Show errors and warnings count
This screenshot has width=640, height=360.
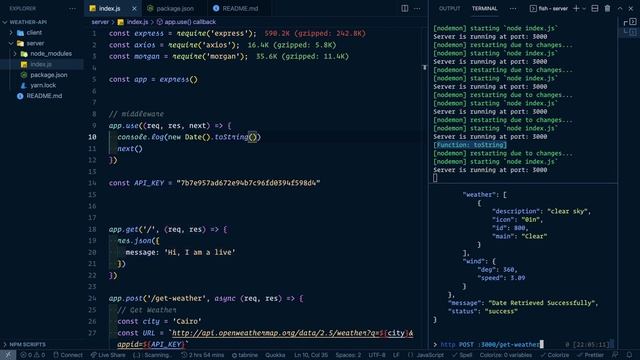(x=33, y=355)
